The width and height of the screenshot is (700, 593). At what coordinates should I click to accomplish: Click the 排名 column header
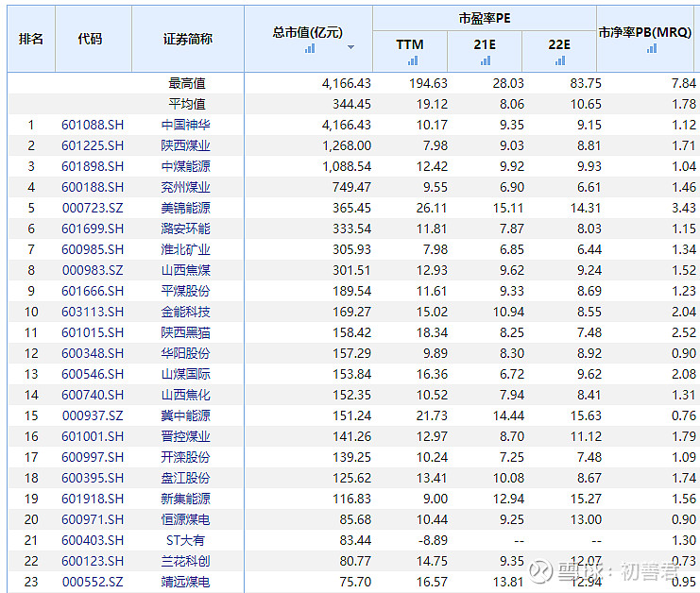point(31,40)
